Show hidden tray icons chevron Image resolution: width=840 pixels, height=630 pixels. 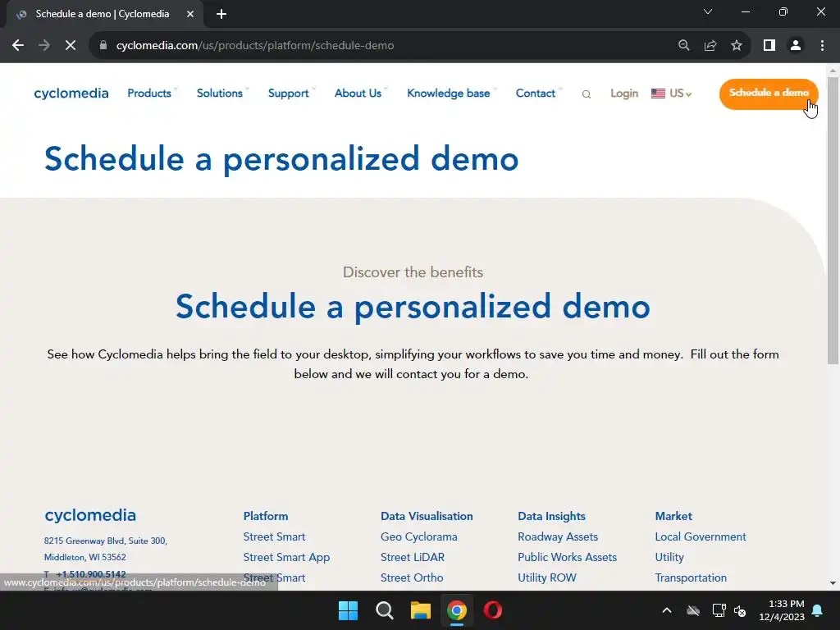click(x=666, y=610)
